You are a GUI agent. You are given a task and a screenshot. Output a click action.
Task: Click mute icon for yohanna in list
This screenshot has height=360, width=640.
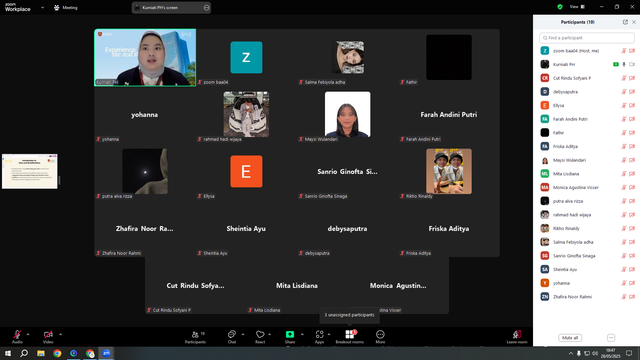(x=624, y=283)
